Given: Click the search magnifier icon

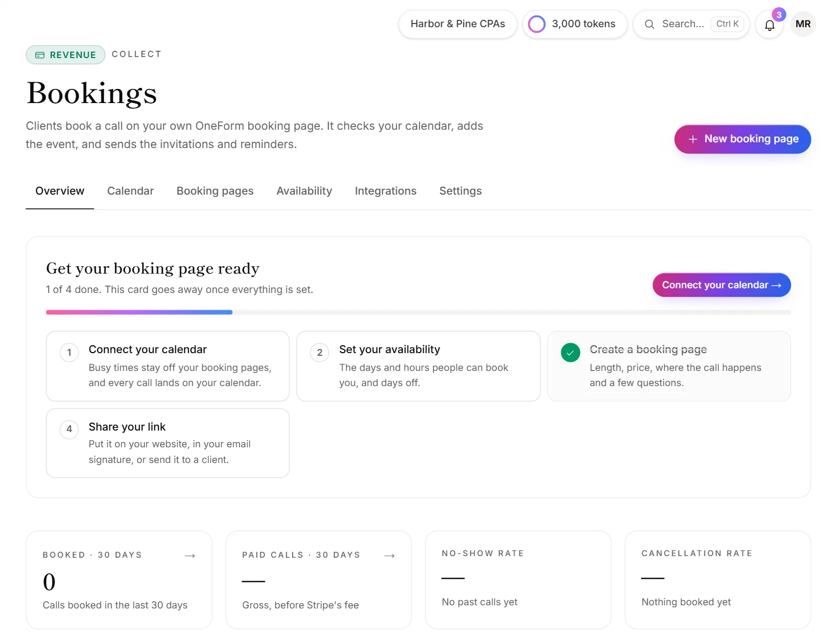Looking at the screenshot, I should (x=649, y=24).
